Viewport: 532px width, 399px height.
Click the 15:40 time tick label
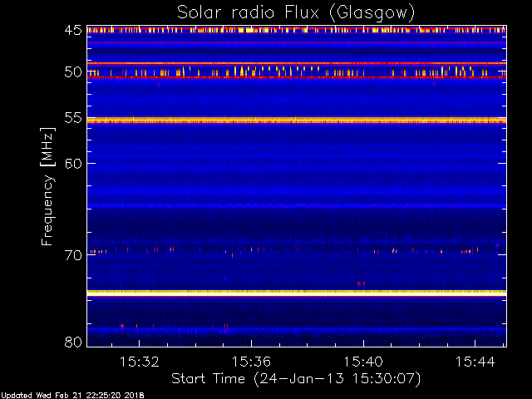click(x=363, y=362)
